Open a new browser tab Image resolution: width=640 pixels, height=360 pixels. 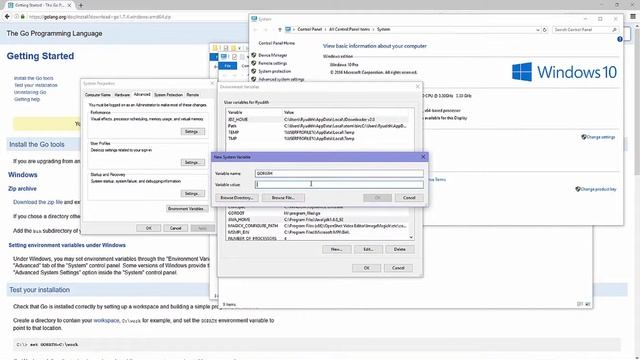tap(81, 5)
